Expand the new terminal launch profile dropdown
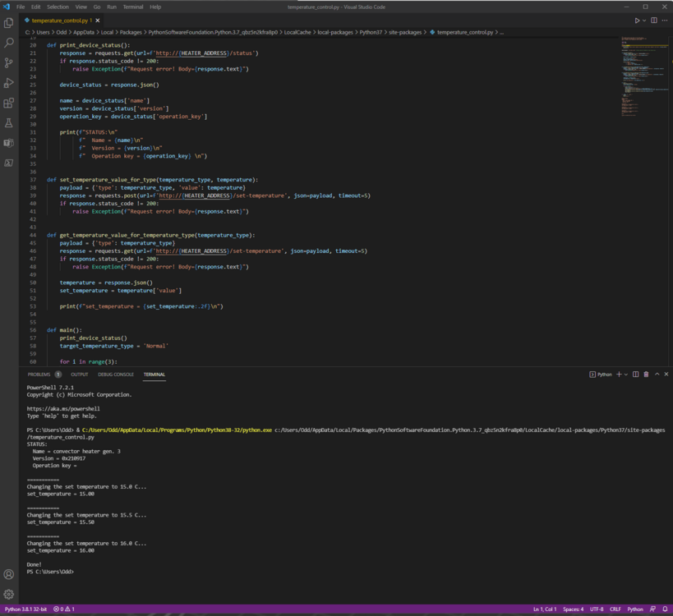Image resolution: width=673 pixels, height=616 pixels. click(627, 375)
